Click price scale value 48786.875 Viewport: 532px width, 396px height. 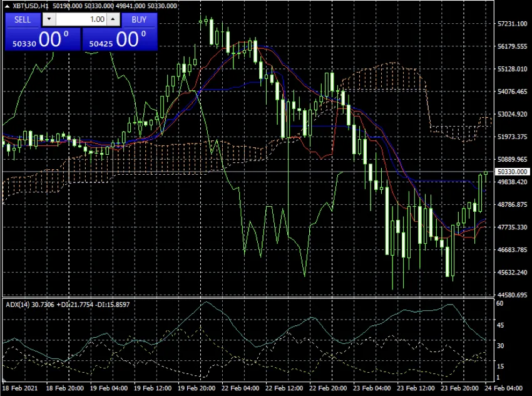point(513,204)
